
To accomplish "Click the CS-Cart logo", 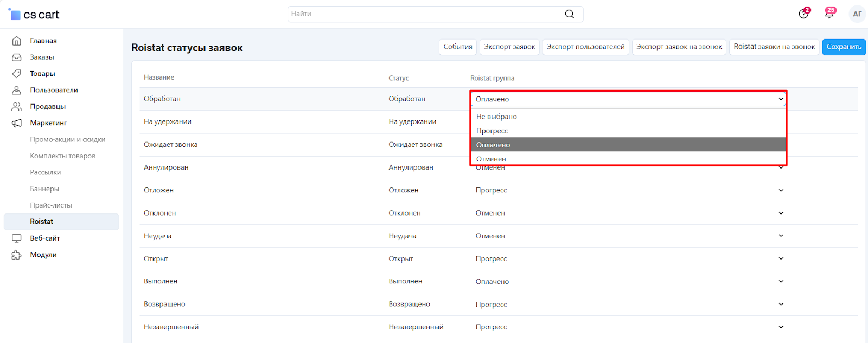I will (34, 15).
